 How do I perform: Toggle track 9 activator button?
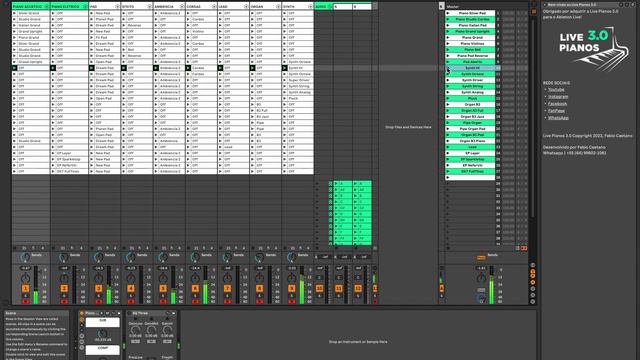point(291,289)
